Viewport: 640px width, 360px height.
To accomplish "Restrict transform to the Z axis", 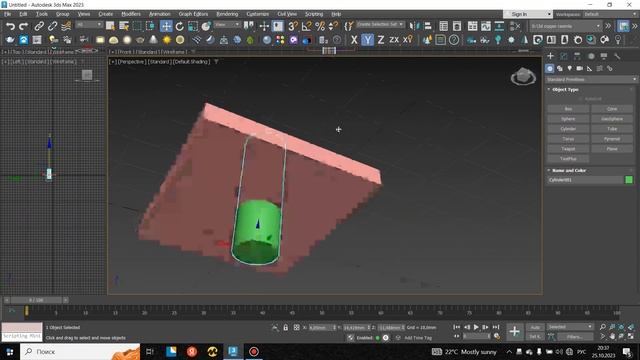I will 381,40.
